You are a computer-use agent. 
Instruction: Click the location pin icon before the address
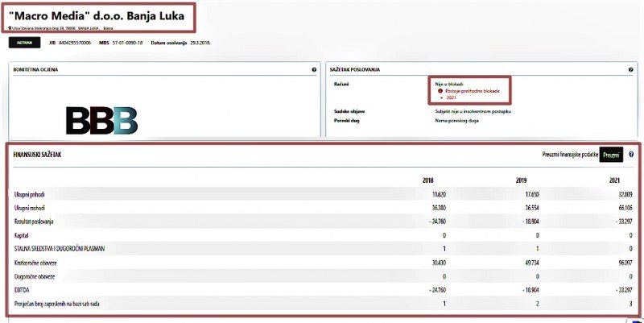(10, 28)
